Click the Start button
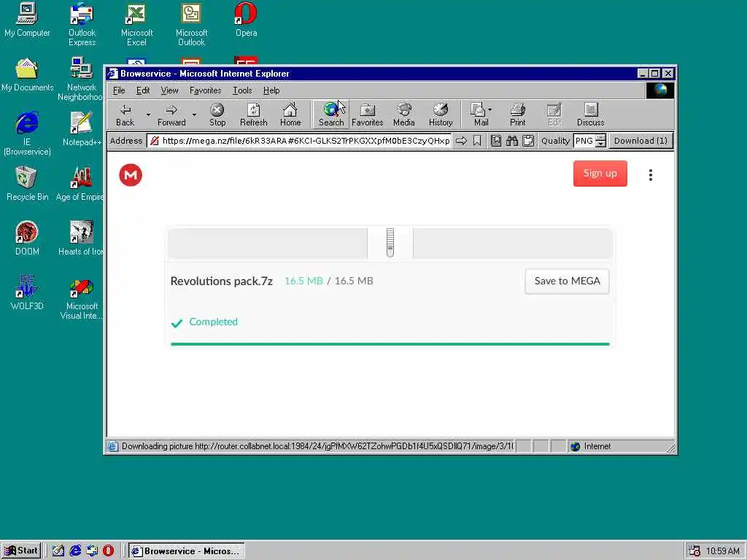 21,551
